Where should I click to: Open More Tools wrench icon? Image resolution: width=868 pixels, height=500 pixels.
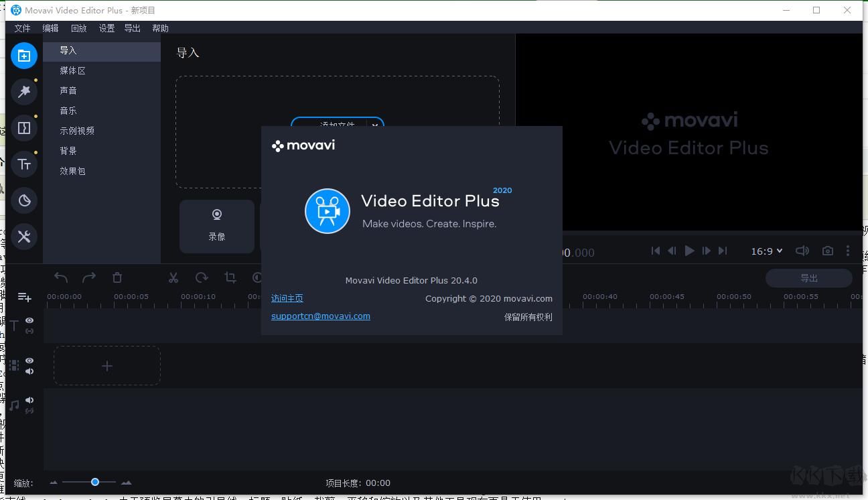[x=24, y=237]
